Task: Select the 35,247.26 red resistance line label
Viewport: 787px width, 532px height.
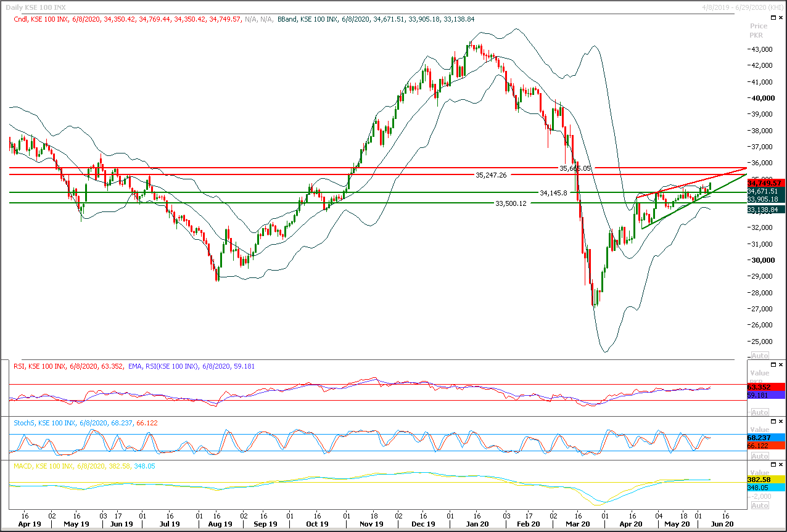Action: coord(491,175)
